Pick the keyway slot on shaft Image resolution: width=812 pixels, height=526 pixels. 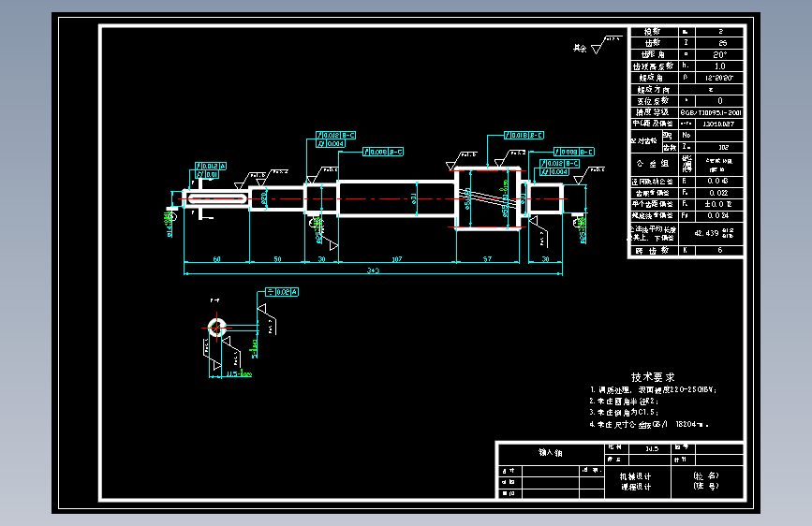[x=217, y=198]
